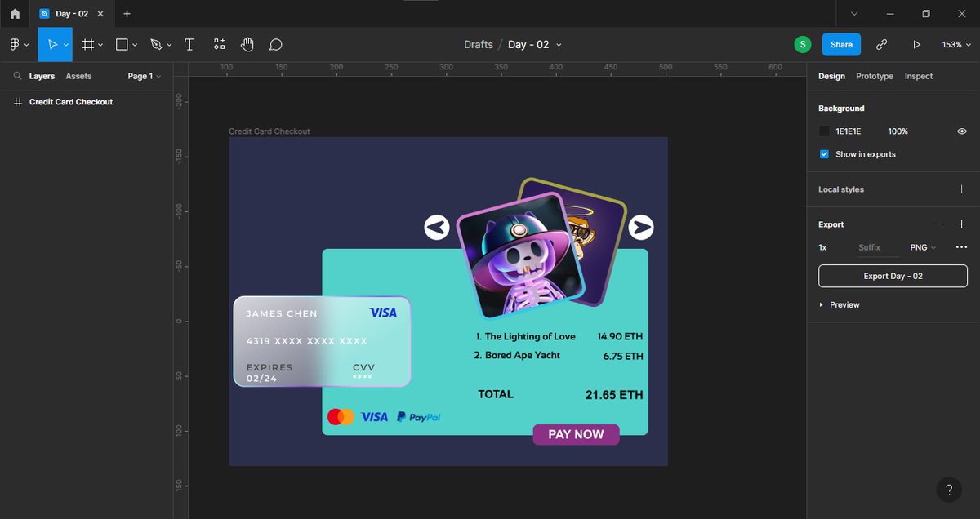Viewport: 980px width, 519px height.
Task: Open the 153% zoom dropdown
Action: click(955, 45)
